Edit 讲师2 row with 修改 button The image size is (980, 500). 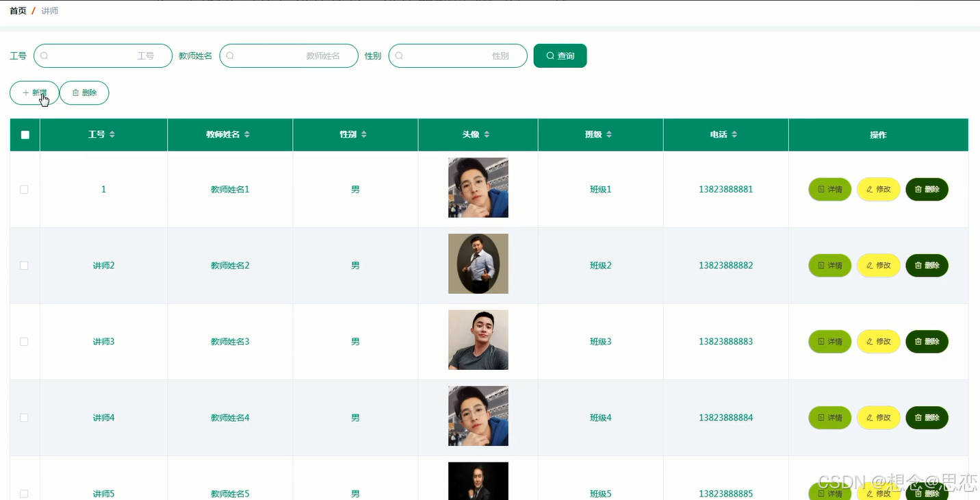pyautogui.click(x=879, y=265)
